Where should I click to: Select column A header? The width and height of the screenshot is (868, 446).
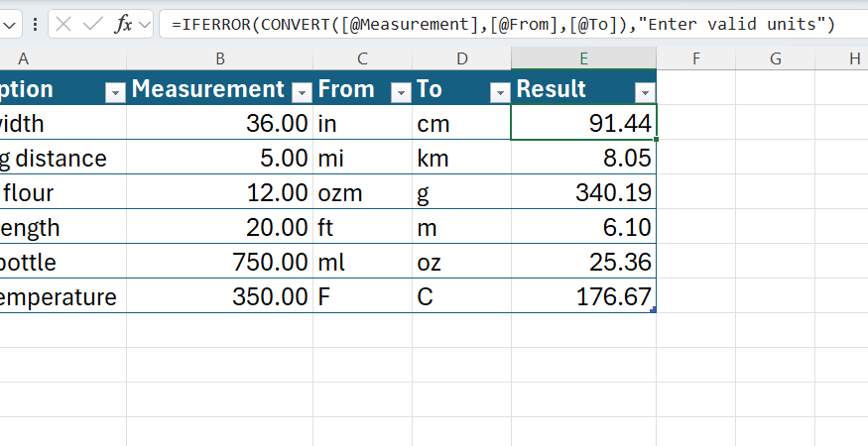63,58
